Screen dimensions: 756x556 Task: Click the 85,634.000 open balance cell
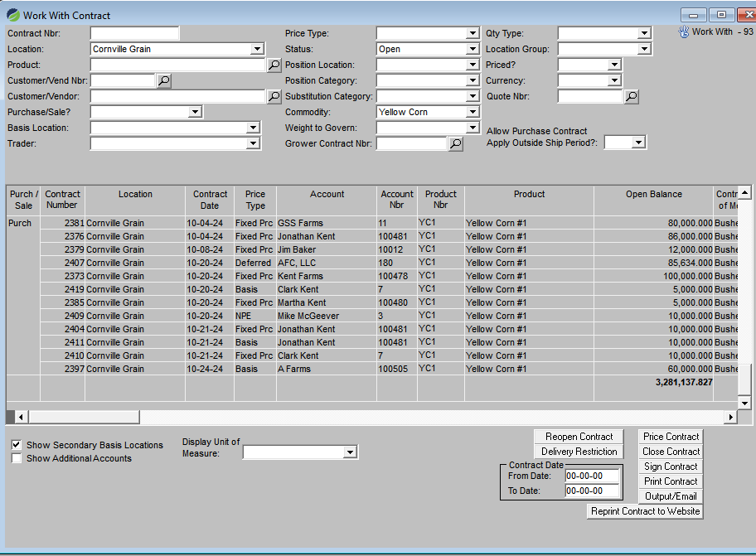[x=654, y=263]
